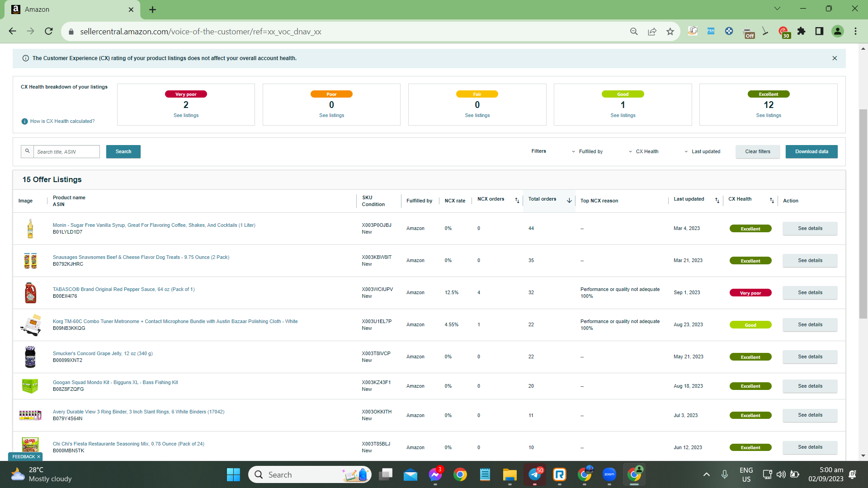
Task: Click the browser back arrow
Action: pyautogui.click(x=12, y=31)
